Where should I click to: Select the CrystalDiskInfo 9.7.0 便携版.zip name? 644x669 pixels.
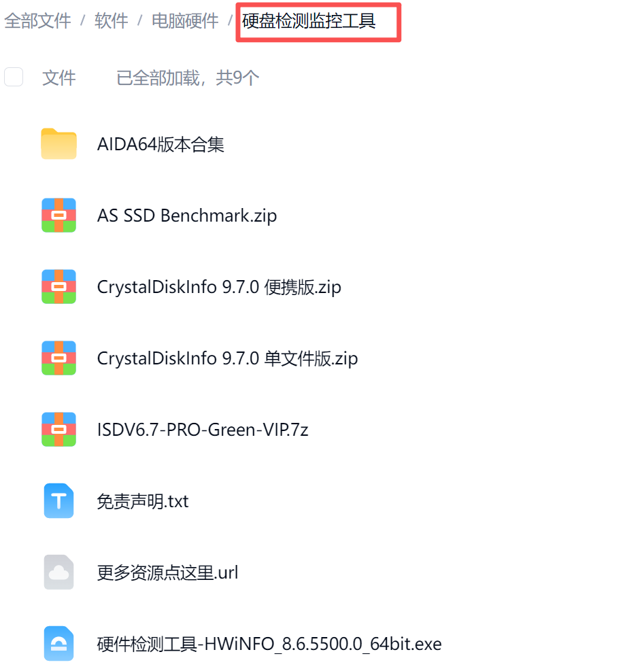[x=219, y=287]
